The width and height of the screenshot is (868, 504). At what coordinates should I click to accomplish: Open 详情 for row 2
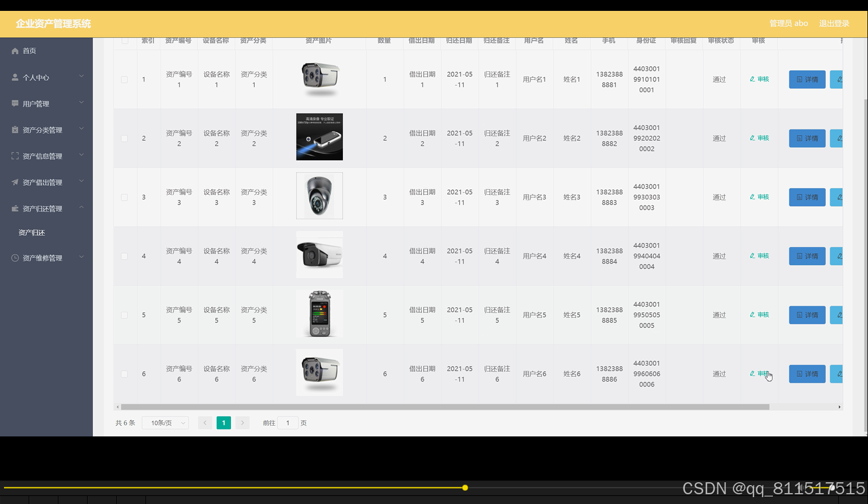[x=807, y=138]
